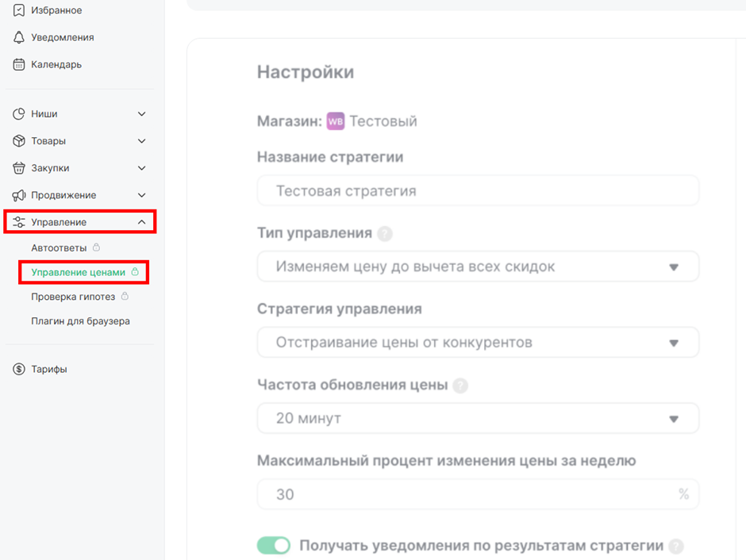
Task: Expand the Ниши section chevron
Action: (x=141, y=113)
